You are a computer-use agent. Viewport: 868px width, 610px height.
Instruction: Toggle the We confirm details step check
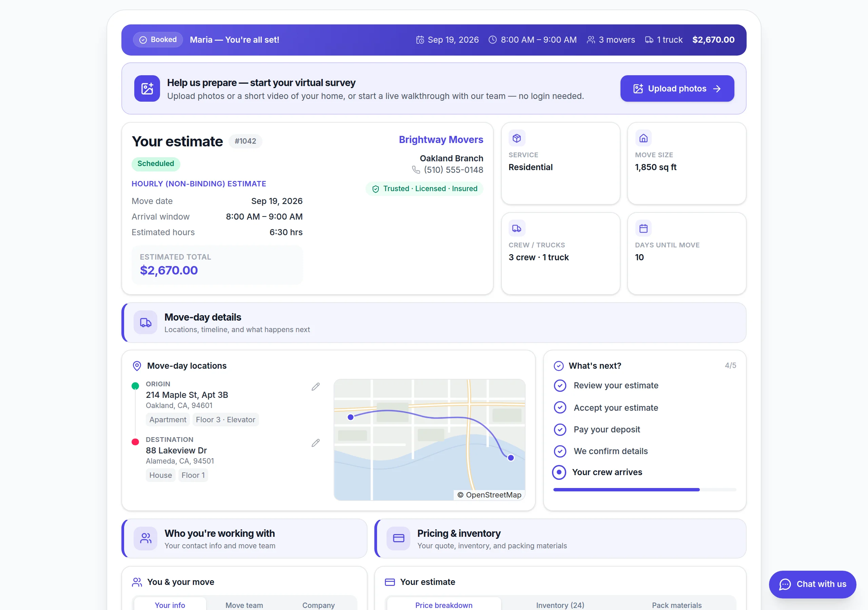click(x=560, y=451)
